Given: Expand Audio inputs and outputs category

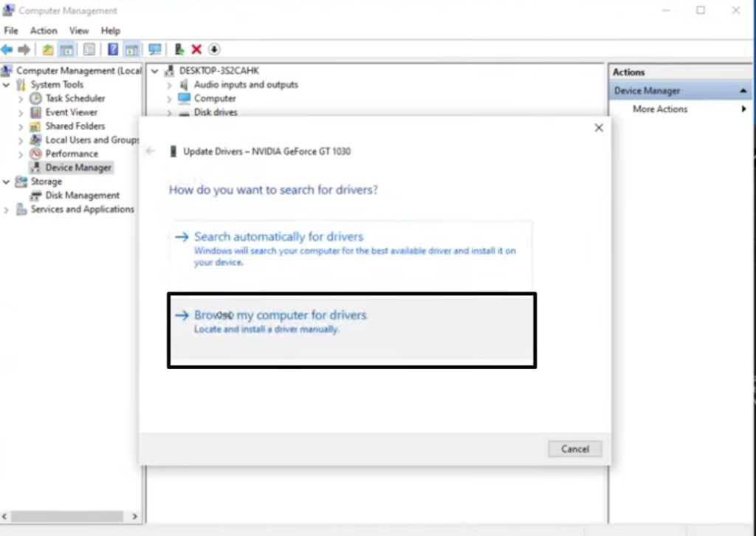Looking at the screenshot, I should tap(169, 85).
